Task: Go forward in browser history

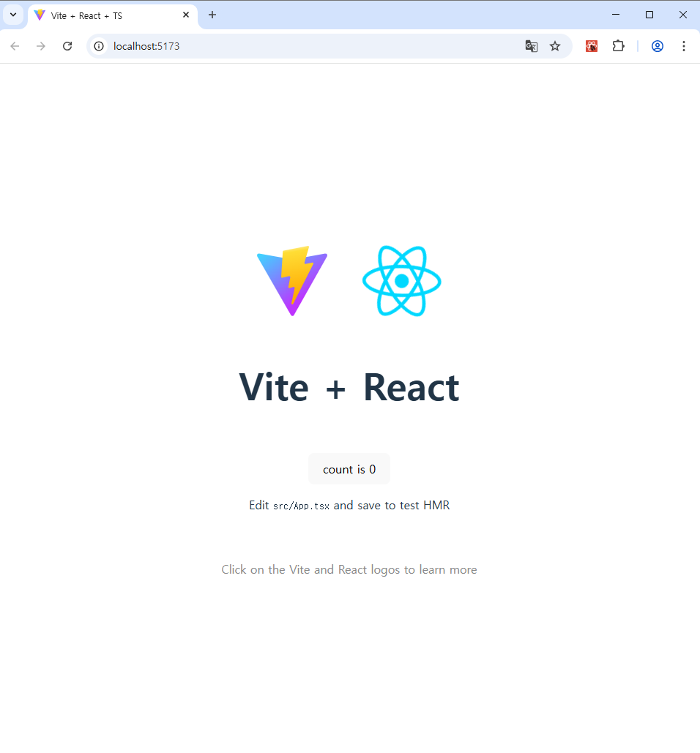Action: click(x=41, y=46)
